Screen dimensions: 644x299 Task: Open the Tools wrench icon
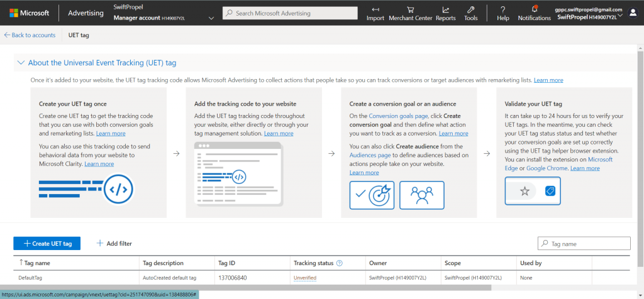pyautogui.click(x=470, y=9)
